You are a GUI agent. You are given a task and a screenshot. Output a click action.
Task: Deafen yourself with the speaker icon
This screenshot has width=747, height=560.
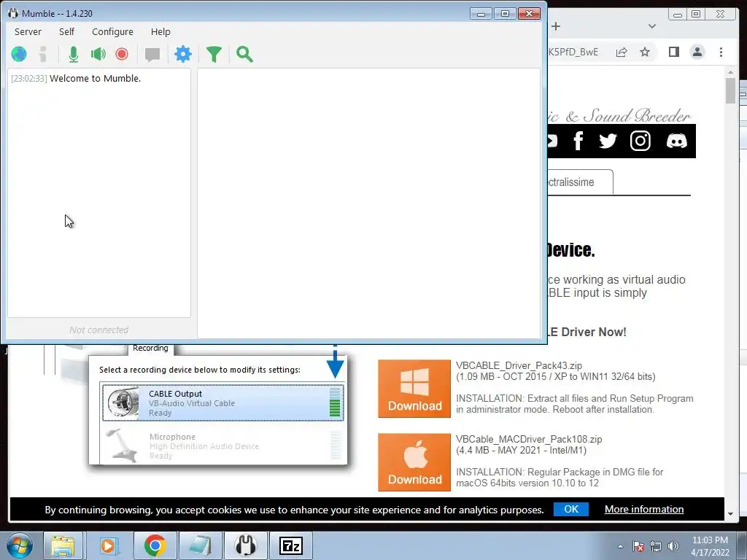(x=98, y=54)
